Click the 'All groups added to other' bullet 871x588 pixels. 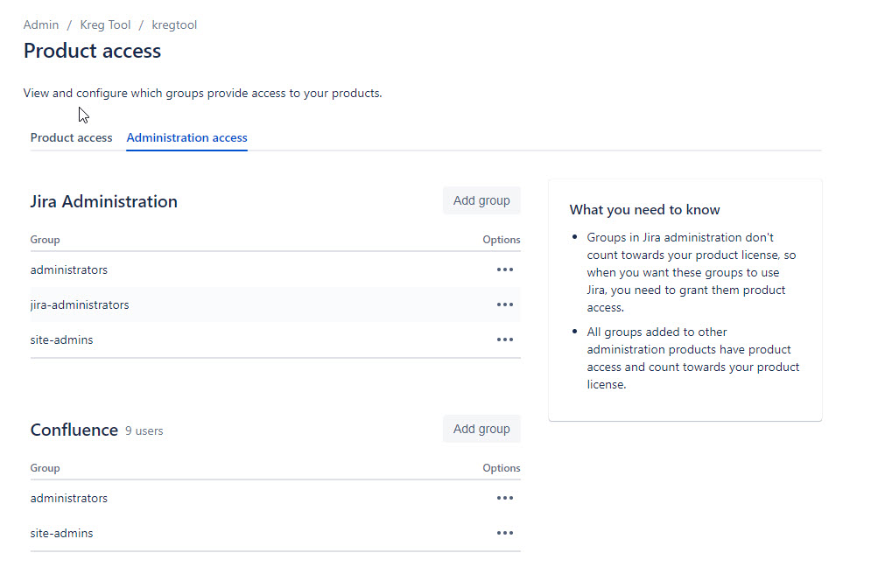[x=692, y=358]
